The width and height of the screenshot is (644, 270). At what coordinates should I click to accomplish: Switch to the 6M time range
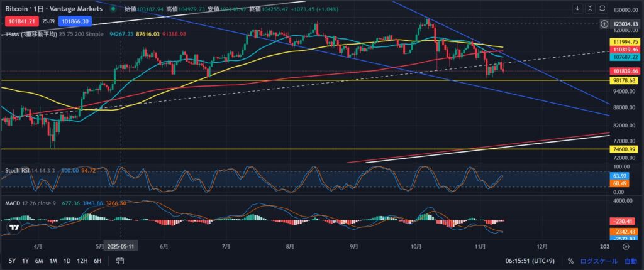pos(39,261)
